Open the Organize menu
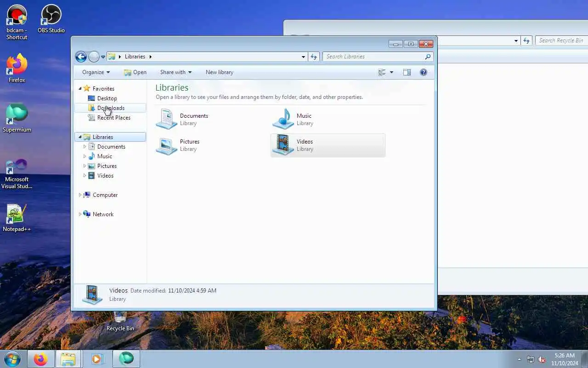588x368 pixels. (96, 72)
